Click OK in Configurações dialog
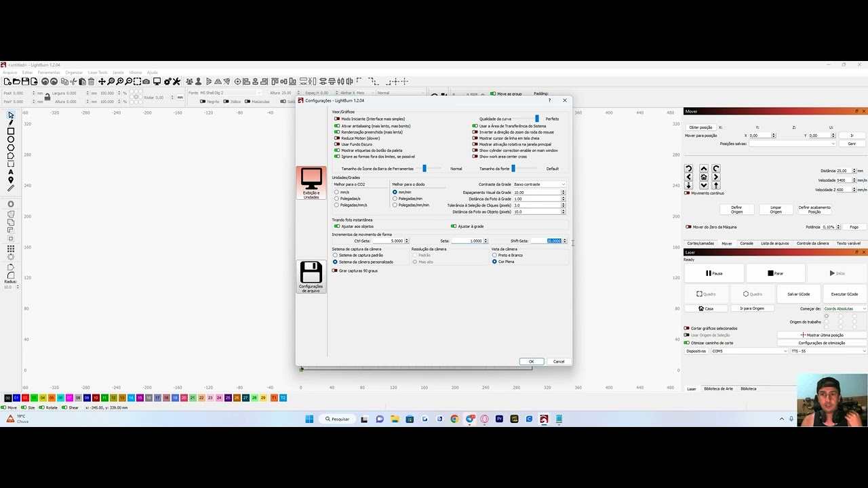Viewport: 868px width, 488px height. click(x=531, y=361)
